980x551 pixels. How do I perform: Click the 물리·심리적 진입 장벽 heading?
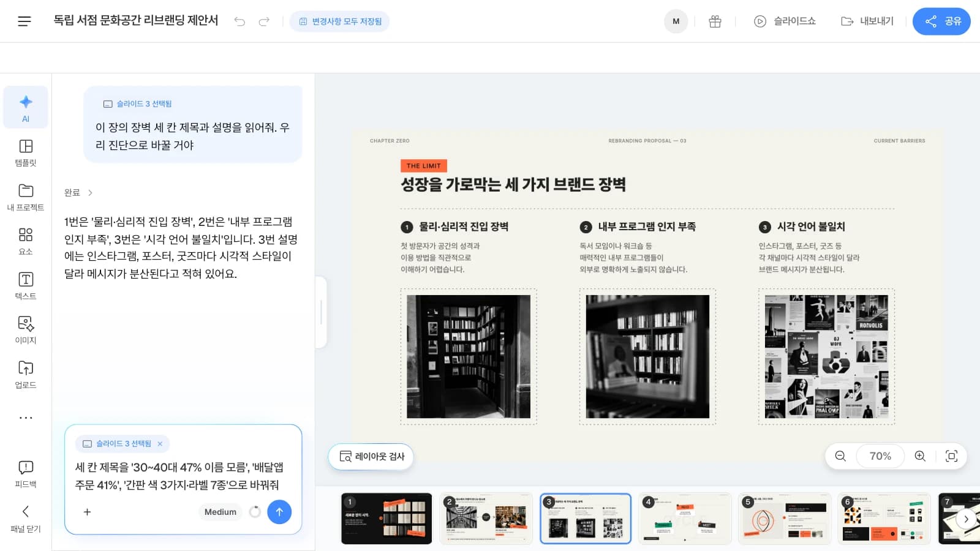(x=464, y=227)
